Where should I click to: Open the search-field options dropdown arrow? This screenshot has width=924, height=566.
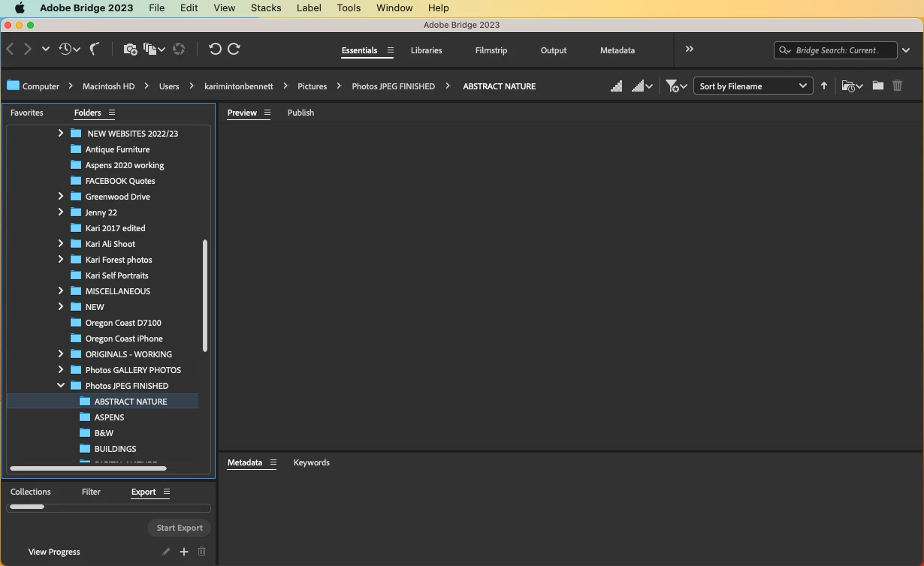point(906,50)
